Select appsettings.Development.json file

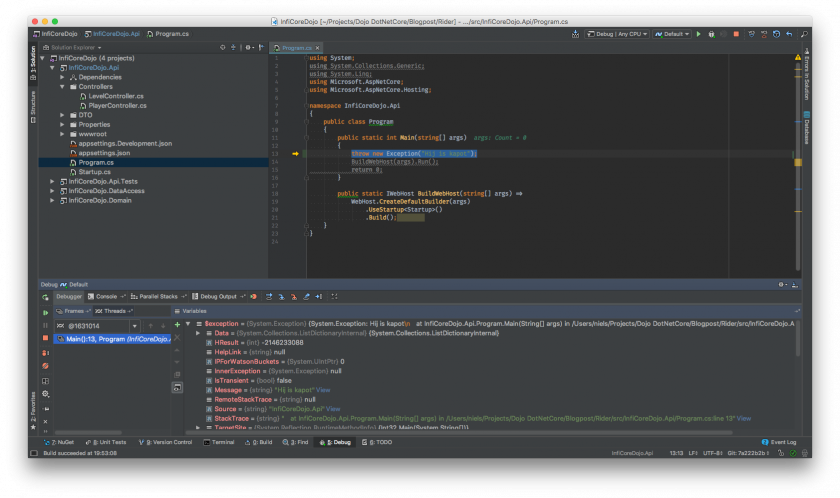coord(121,144)
